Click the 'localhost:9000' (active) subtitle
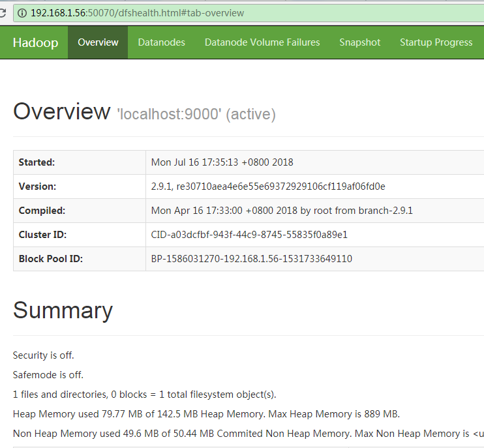 pyautogui.click(x=196, y=115)
